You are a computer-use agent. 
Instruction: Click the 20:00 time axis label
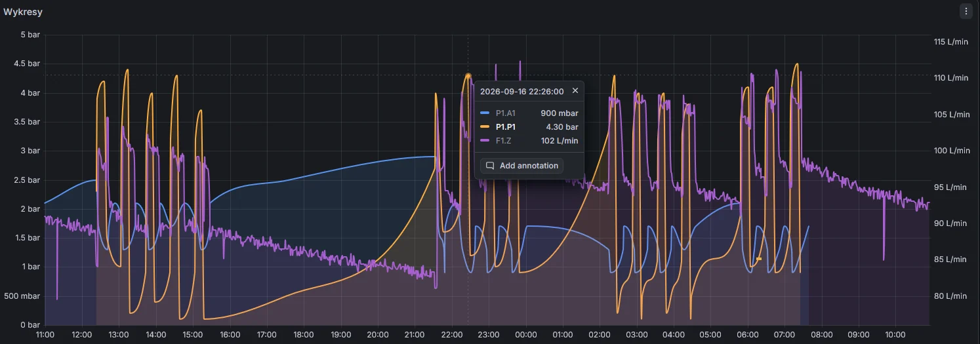click(x=378, y=334)
